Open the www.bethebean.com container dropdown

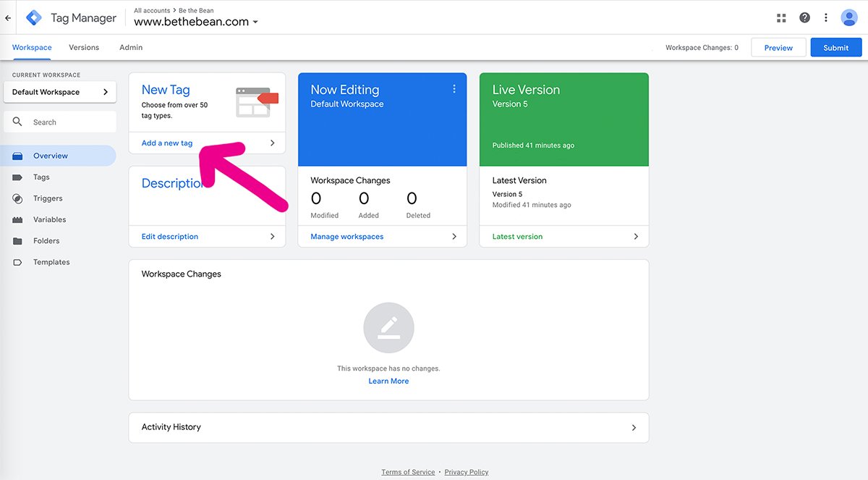[x=196, y=22]
